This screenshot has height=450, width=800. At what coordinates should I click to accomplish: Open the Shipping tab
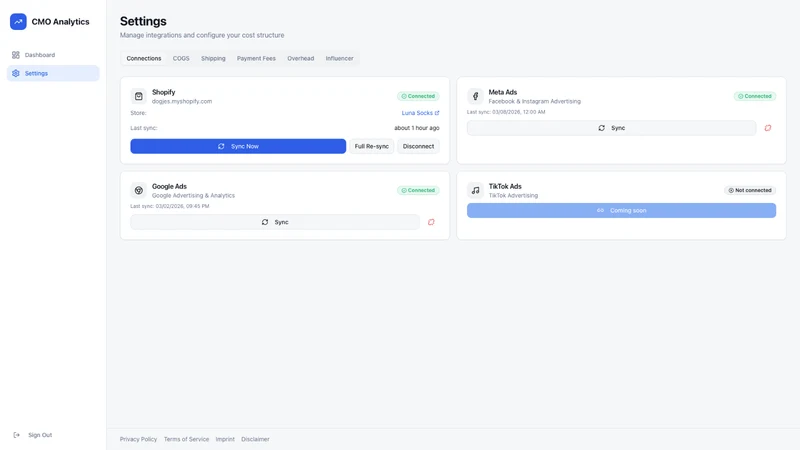click(213, 59)
